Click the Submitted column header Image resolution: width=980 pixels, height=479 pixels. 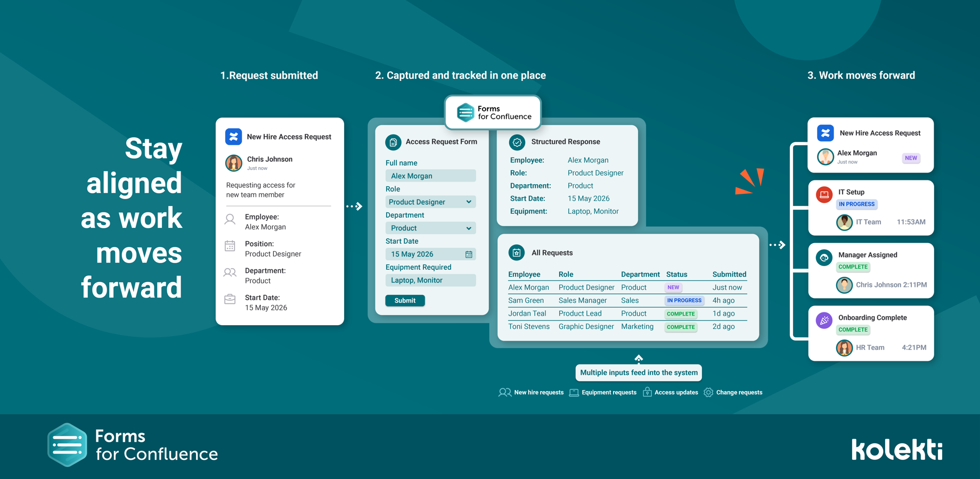pyautogui.click(x=729, y=274)
